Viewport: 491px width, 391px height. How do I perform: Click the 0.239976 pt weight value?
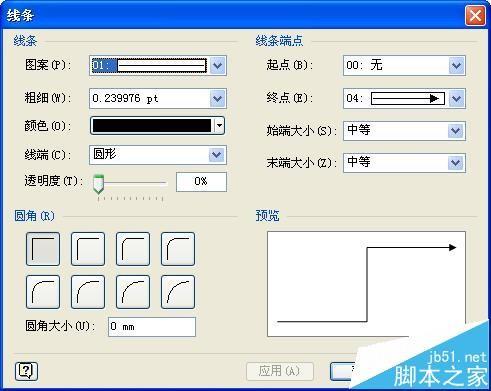pyautogui.click(x=125, y=99)
